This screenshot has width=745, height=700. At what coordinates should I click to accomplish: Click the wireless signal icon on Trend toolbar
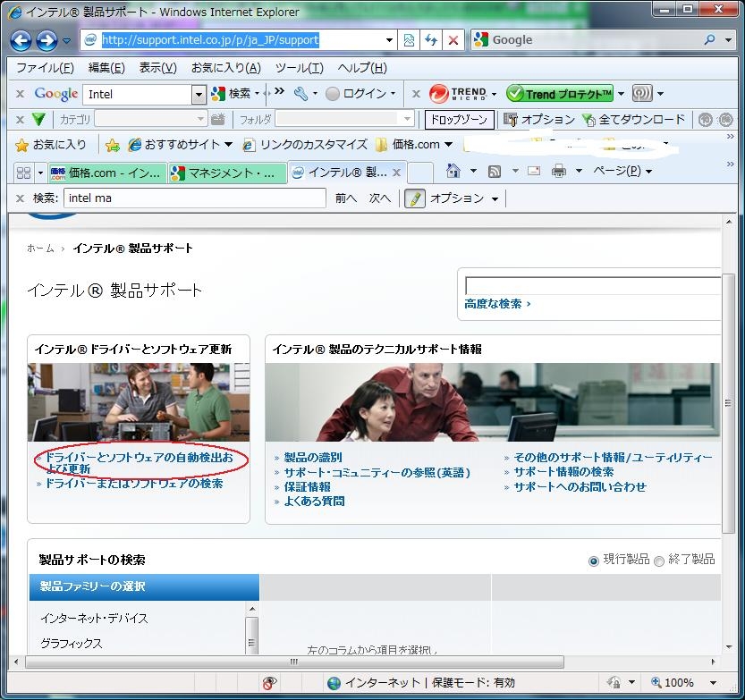(x=642, y=94)
